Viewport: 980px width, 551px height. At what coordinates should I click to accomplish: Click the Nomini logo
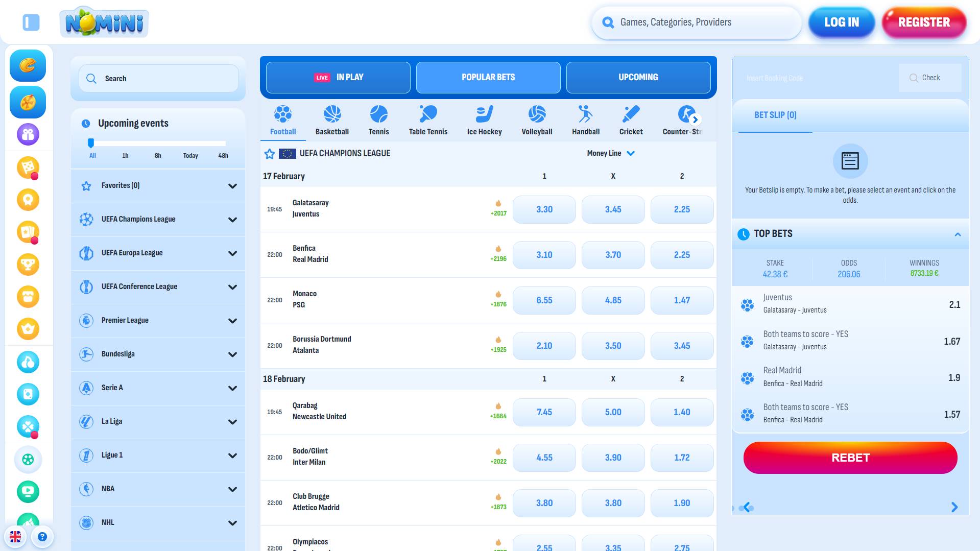pyautogui.click(x=104, y=22)
